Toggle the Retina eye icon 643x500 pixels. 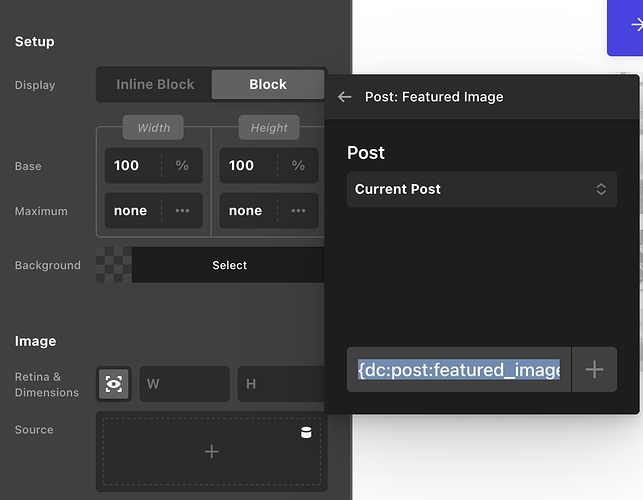(x=114, y=384)
